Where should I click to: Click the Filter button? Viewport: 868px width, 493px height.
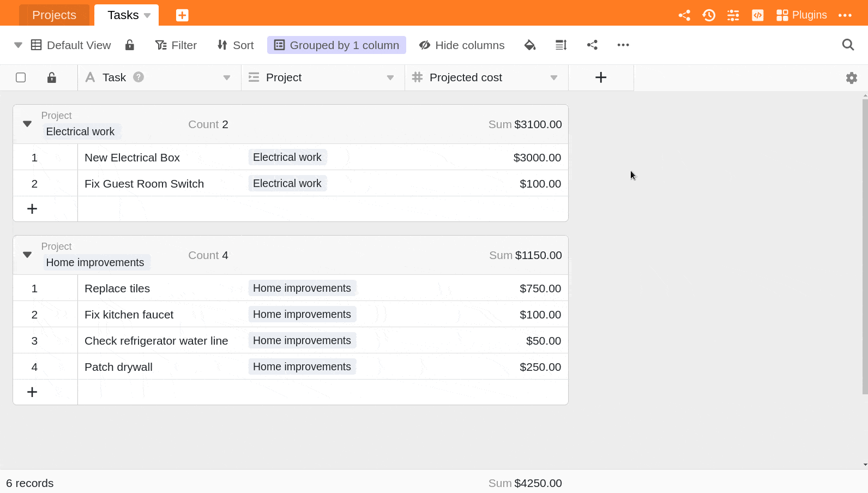click(176, 45)
